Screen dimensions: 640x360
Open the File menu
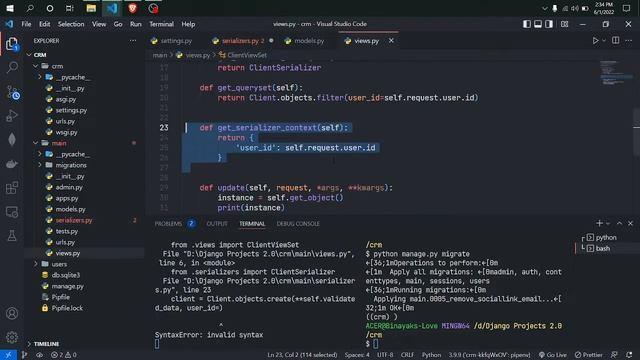(x=26, y=24)
